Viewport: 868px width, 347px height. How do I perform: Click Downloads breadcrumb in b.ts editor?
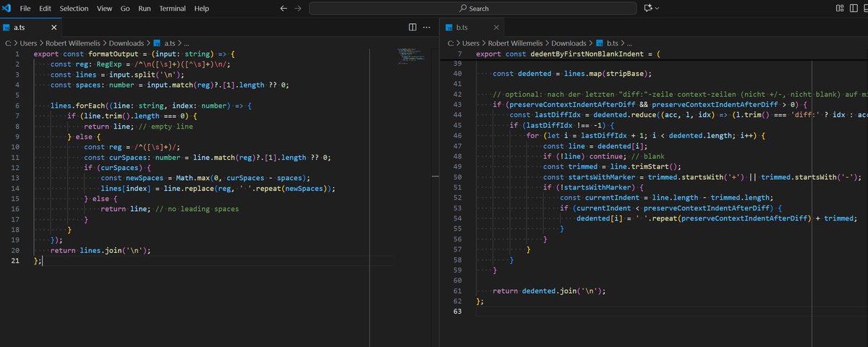569,43
